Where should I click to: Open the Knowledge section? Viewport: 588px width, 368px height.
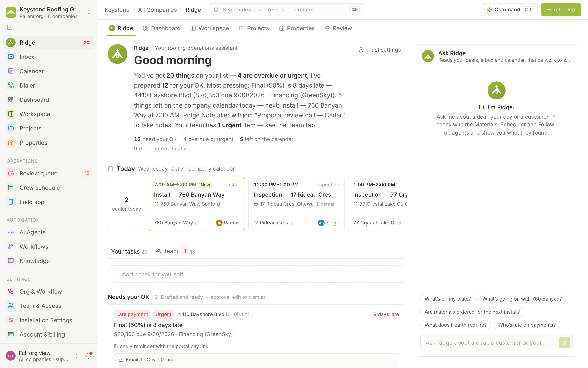click(x=49, y=261)
